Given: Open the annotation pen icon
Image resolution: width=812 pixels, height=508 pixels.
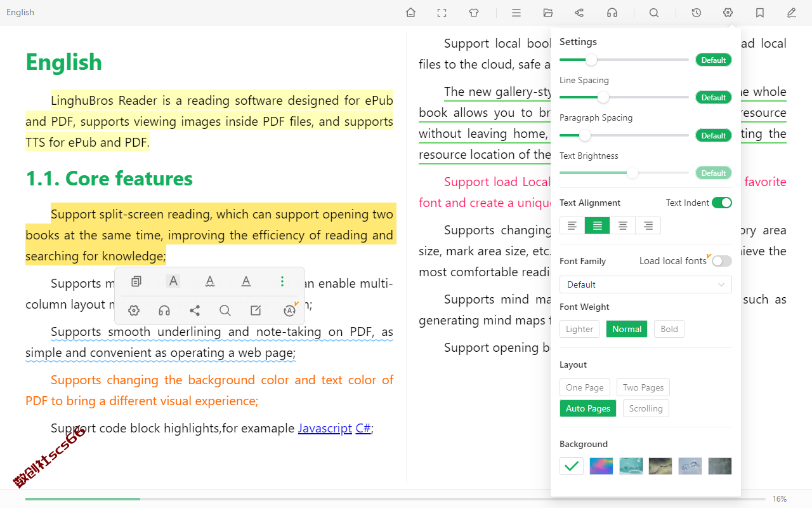Looking at the screenshot, I should 791,13.
